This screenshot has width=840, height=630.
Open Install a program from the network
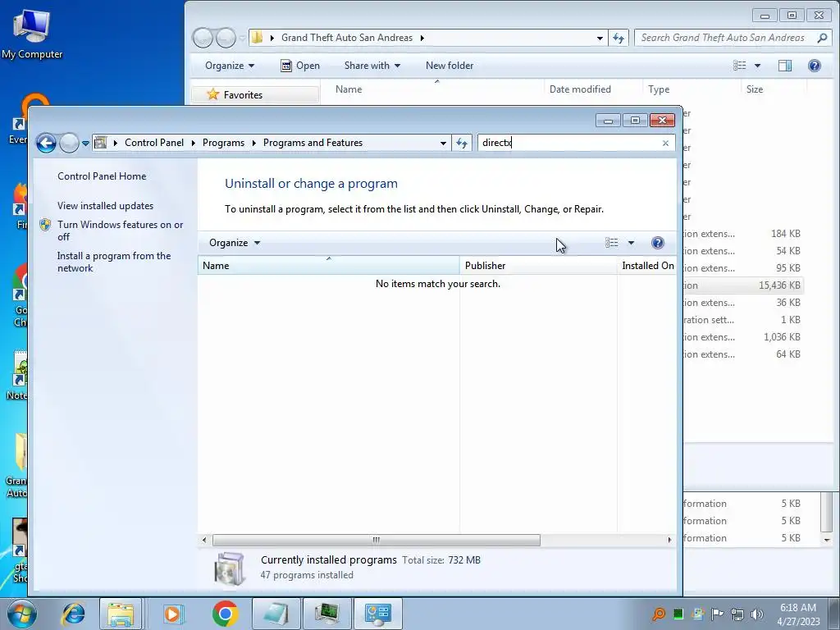(x=114, y=262)
